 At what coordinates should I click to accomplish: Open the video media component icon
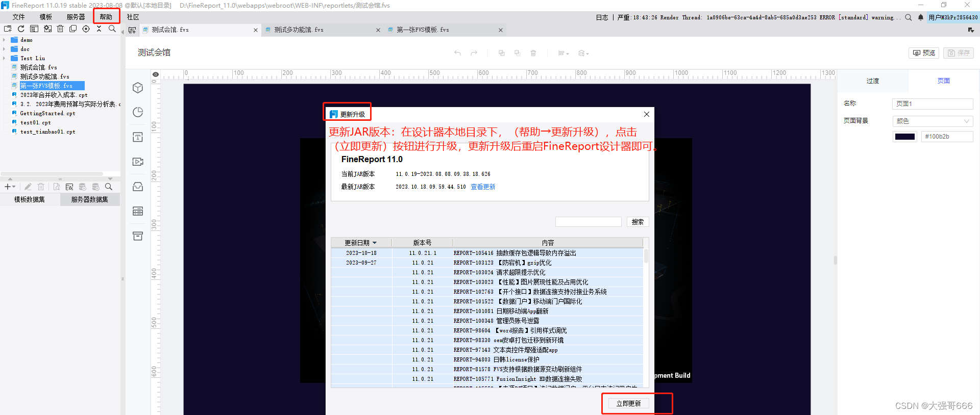coord(138,162)
